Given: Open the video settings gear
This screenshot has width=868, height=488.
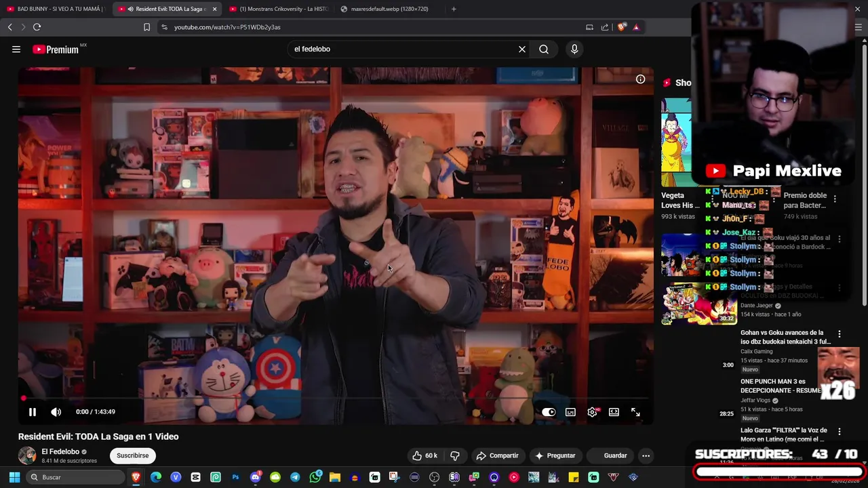Looking at the screenshot, I should (592, 412).
